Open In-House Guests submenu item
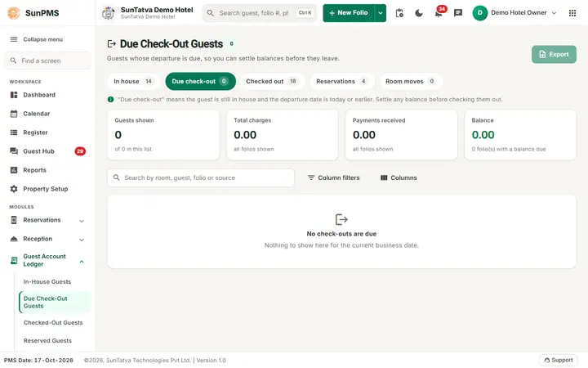 tap(47, 281)
